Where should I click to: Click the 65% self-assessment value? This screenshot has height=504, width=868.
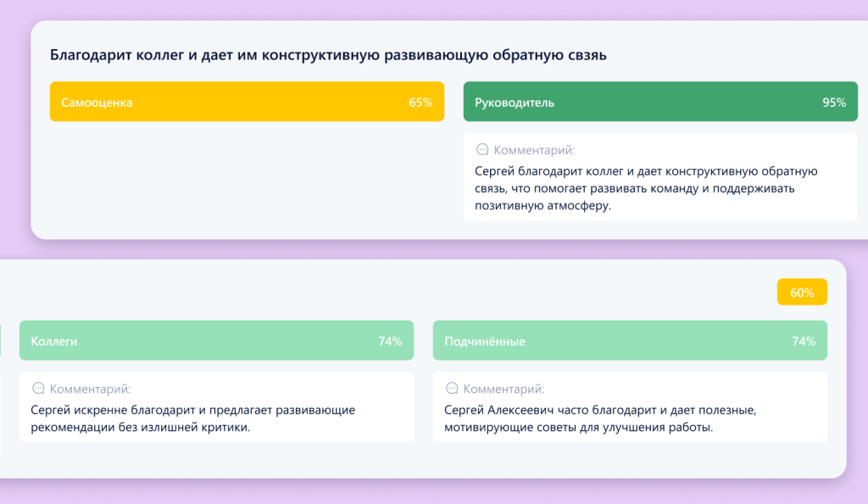[420, 103]
